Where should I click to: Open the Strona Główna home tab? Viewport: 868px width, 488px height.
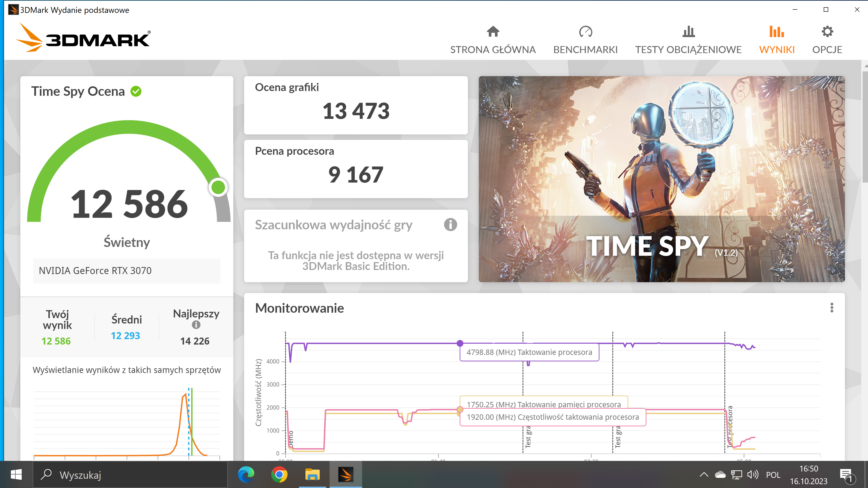[493, 40]
